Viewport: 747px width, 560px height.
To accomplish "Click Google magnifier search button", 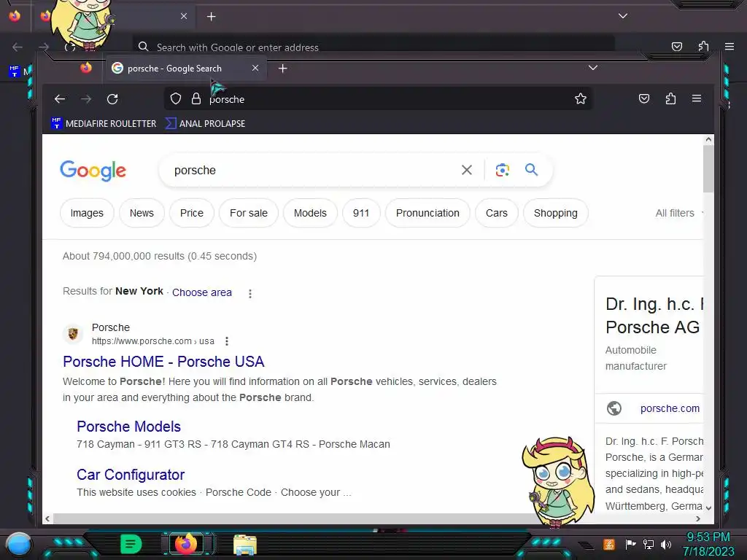I will pyautogui.click(x=532, y=169).
